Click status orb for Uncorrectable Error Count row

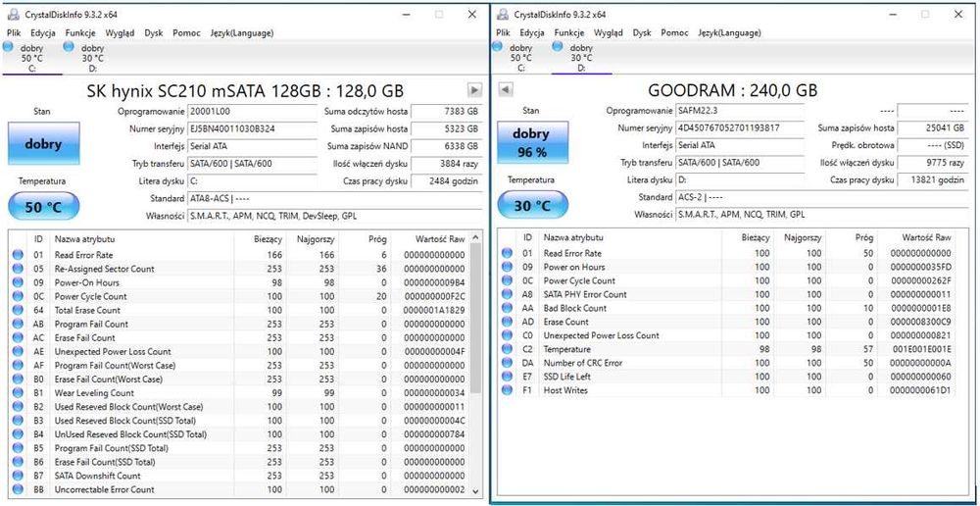pos(18,489)
